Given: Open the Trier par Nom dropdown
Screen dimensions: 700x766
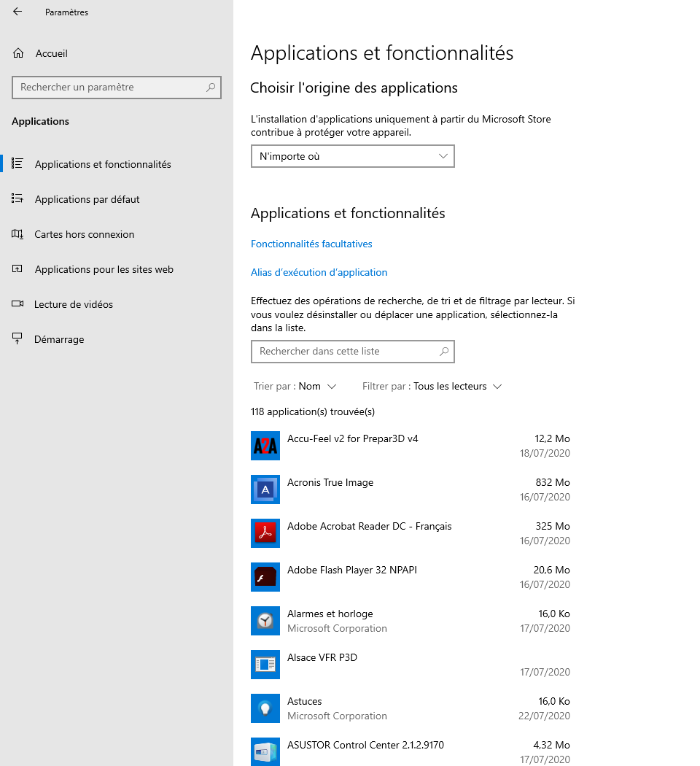Looking at the screenshot, I should pos(295,387).
